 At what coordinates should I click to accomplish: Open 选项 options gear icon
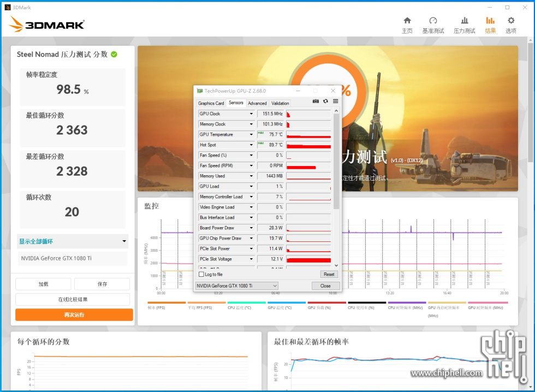coord(511,21)
